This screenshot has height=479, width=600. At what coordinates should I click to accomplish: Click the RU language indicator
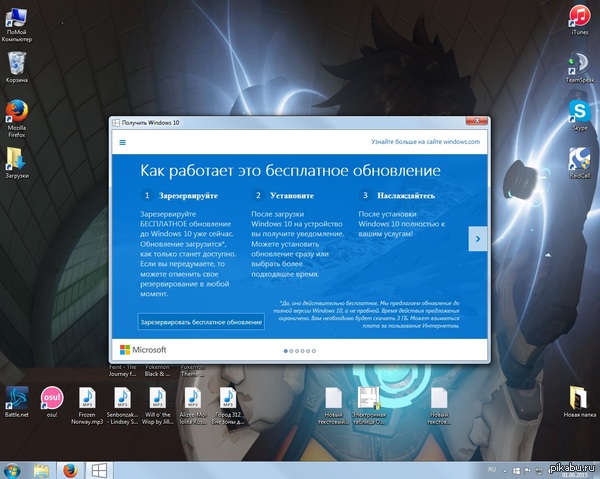click(492, 469)
